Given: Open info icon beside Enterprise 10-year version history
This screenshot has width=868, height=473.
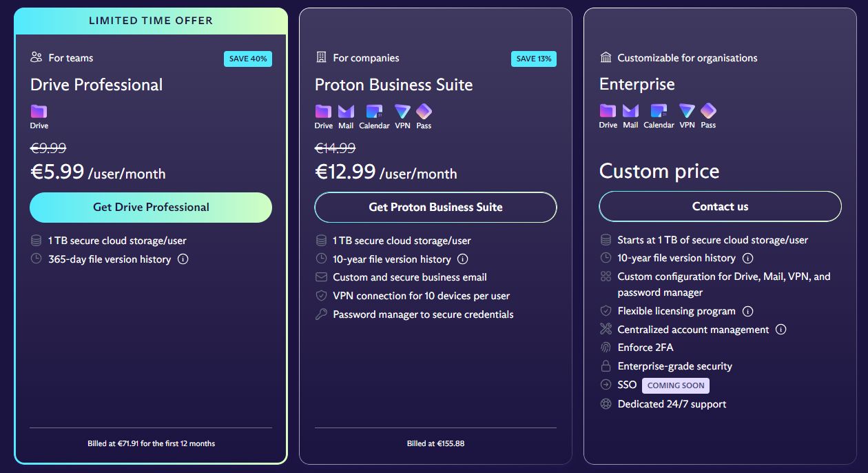Looking at the screenshot, I should click(747, 258).
